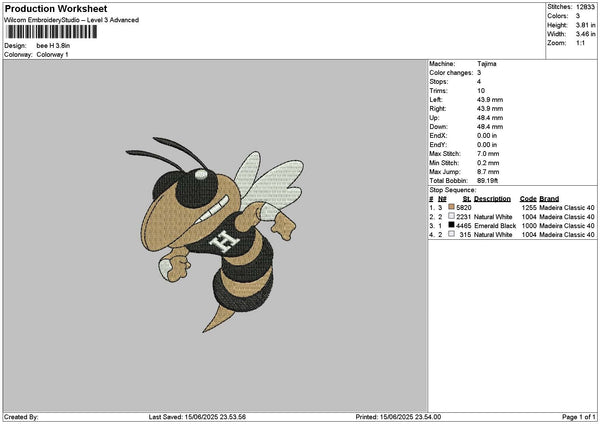Click the tan color swatch for stop 1
The image size is (600, 424).
(x=452, y=208)
